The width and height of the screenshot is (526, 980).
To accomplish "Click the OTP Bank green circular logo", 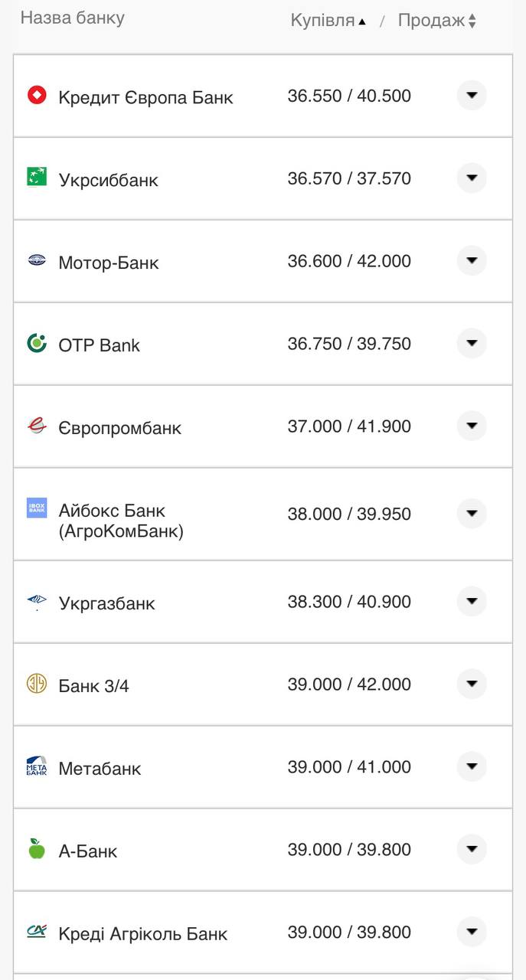I will pyautogui.click(x=36, y=344).
